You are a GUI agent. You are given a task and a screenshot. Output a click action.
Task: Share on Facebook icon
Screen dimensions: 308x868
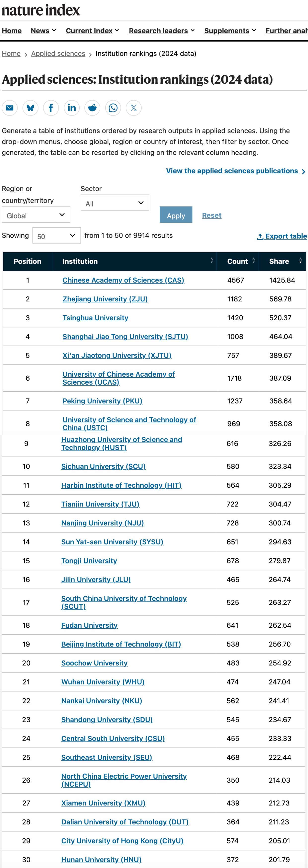click(x=51, y=108)
